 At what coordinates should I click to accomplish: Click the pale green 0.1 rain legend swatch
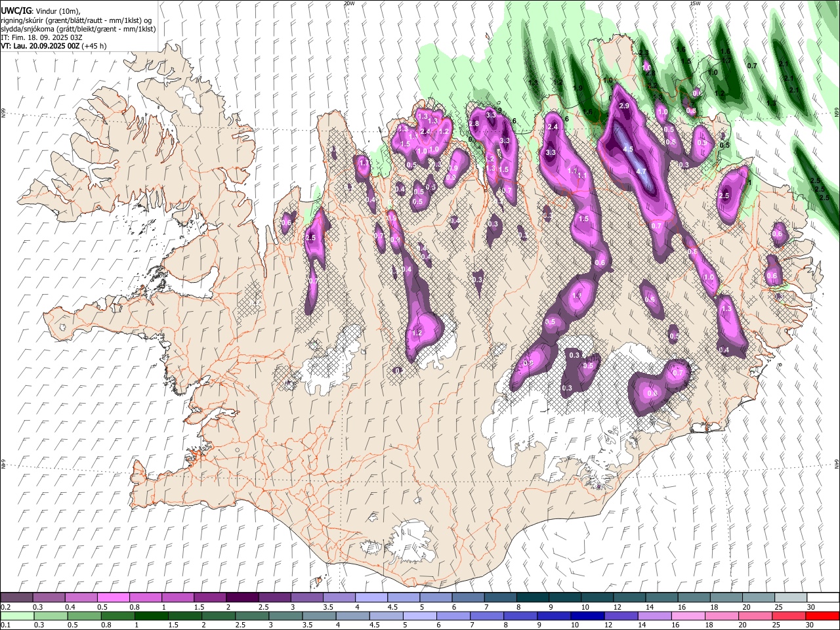pos(17,616)
